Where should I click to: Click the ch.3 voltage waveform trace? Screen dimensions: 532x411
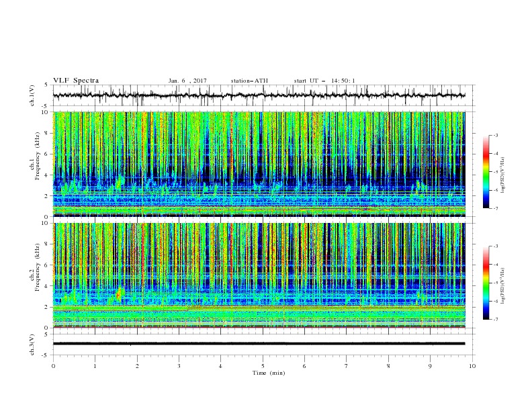[x=259, y=344]
